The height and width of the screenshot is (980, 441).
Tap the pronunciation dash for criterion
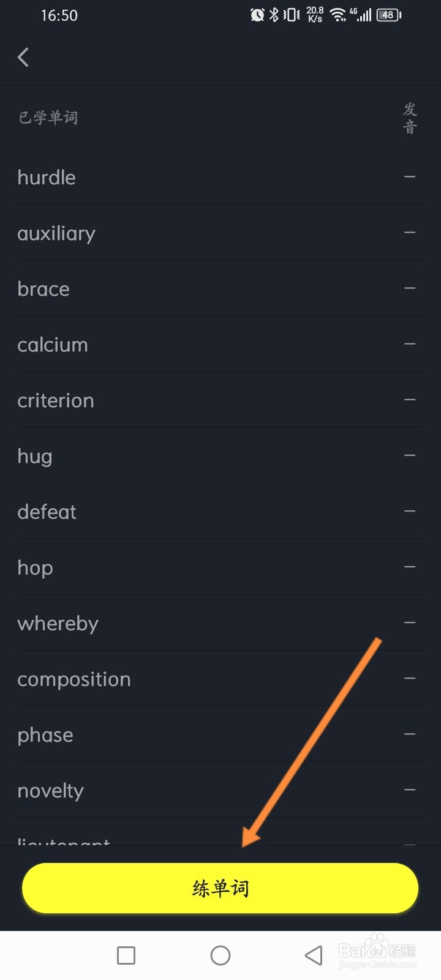(410, 400)
